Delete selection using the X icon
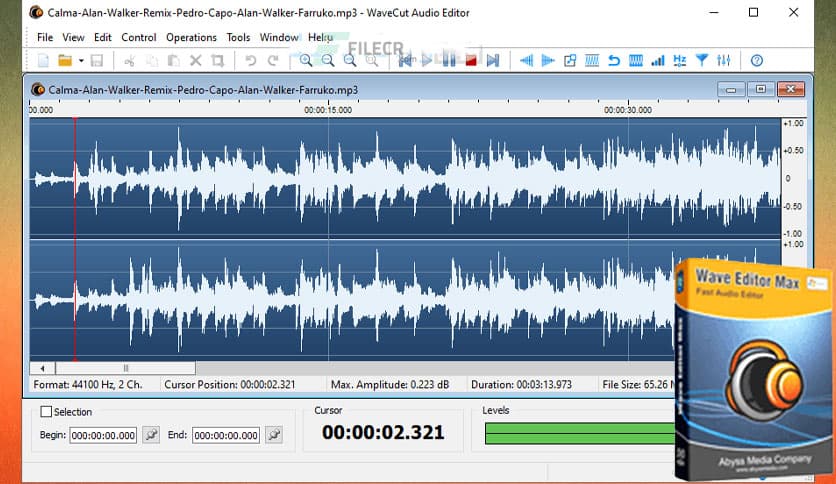 click(x=196, y=60)
